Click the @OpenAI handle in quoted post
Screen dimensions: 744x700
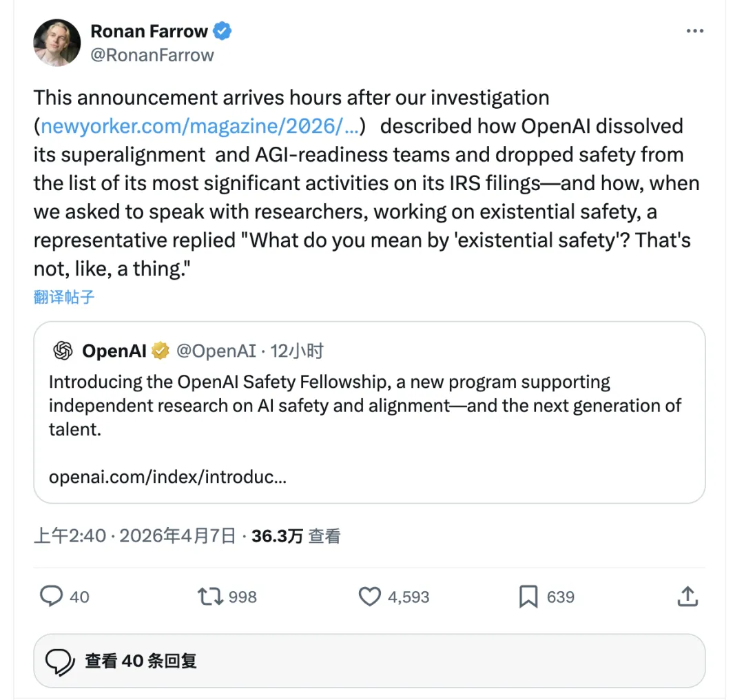click(x=216, y=351)
